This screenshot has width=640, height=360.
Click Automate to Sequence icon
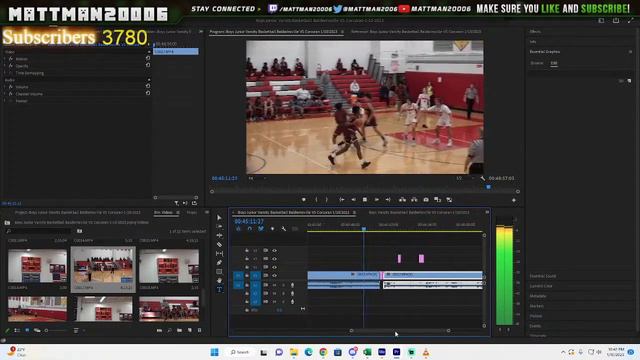point(159,330)
